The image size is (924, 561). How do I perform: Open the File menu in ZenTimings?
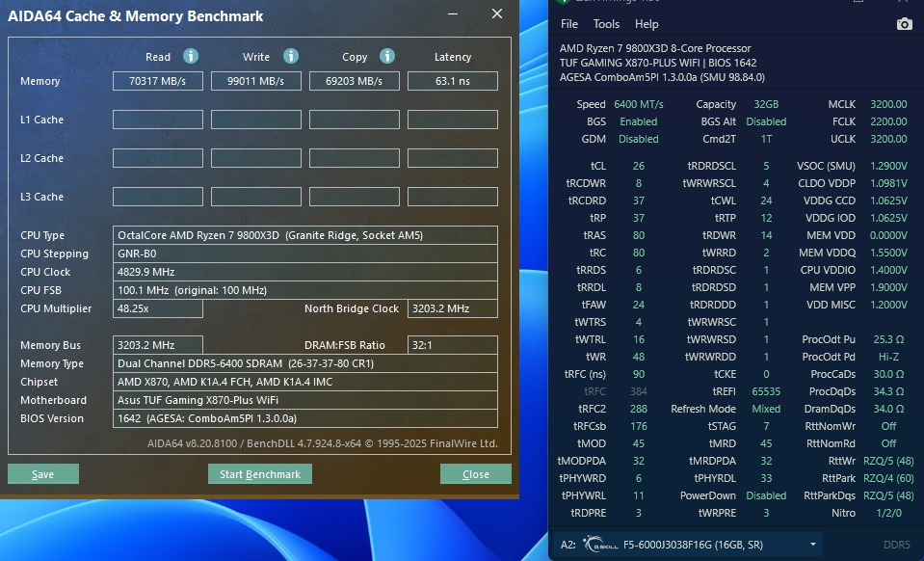[x=569, y=24]
